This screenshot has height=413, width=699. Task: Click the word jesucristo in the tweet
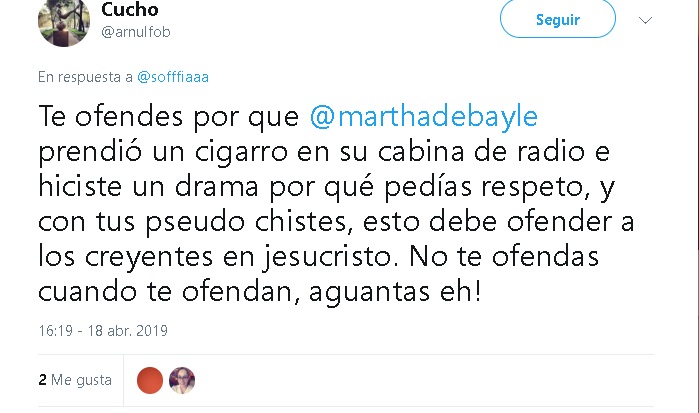pyautogui.click(x=330, y=257)
